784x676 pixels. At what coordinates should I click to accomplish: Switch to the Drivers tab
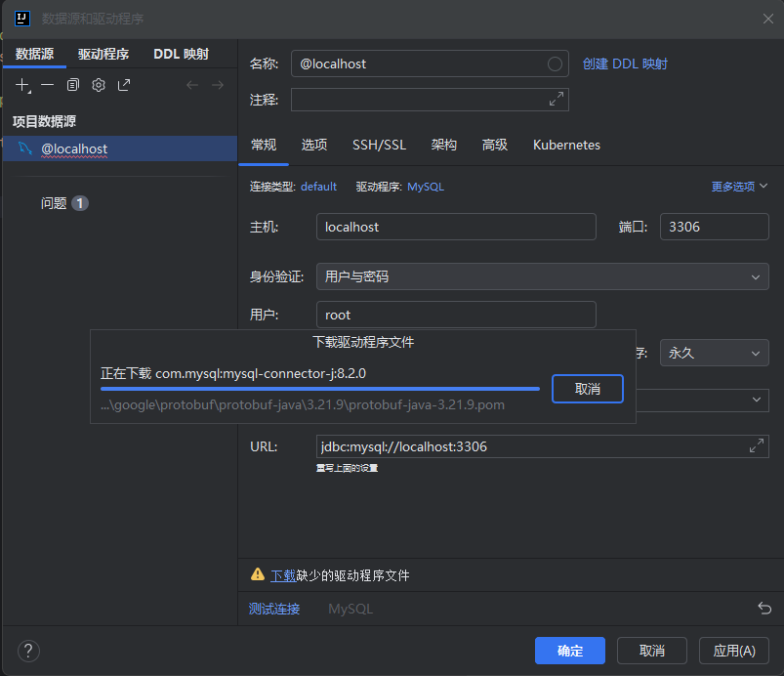click(103, 54)
